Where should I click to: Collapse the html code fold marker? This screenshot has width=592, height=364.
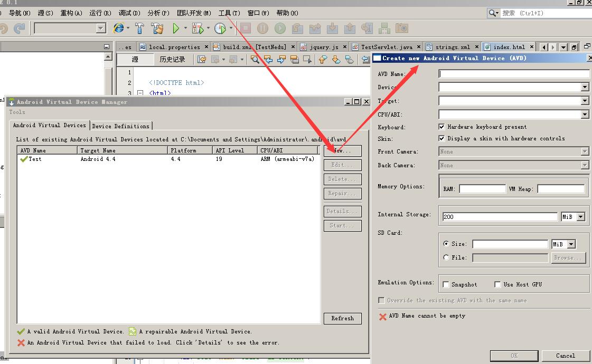coord(140,93)
